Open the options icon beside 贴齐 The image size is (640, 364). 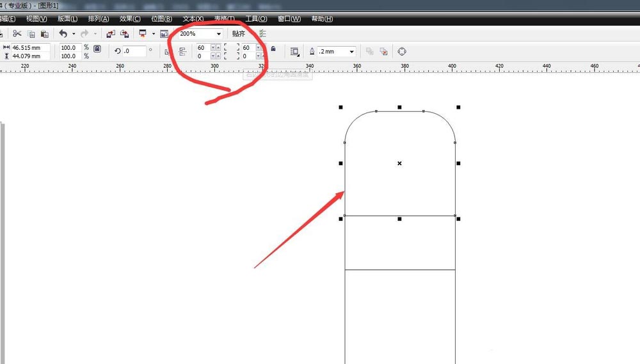(262, 33)
